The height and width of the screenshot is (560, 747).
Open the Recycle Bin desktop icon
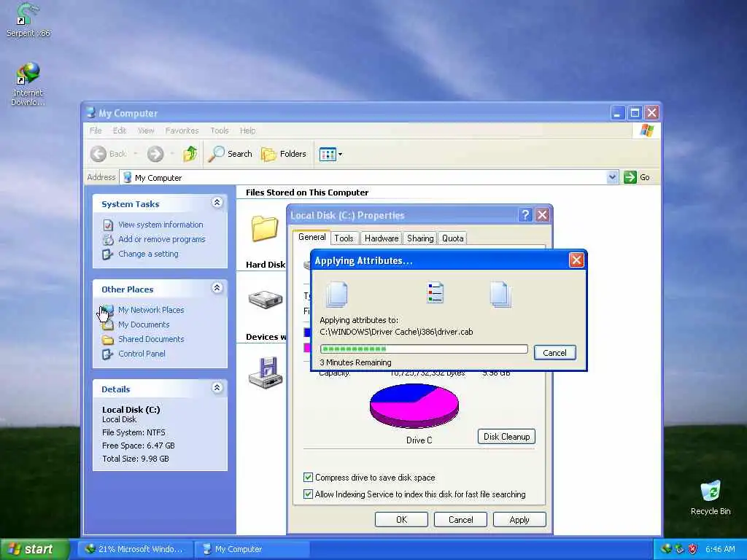point(711,497)
